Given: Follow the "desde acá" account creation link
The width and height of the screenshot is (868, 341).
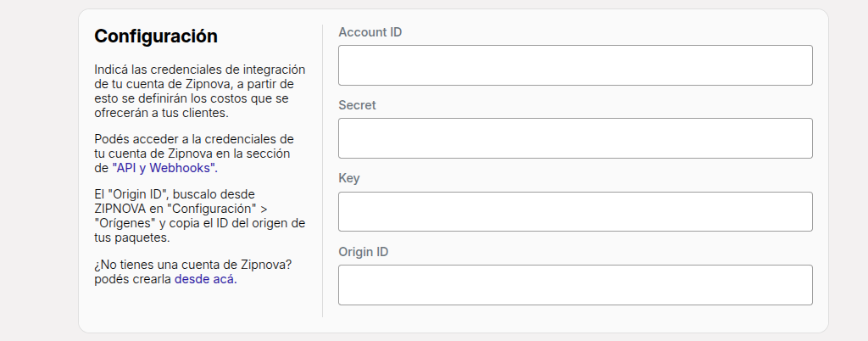Looking at the screenshot, I should [205, 280].
